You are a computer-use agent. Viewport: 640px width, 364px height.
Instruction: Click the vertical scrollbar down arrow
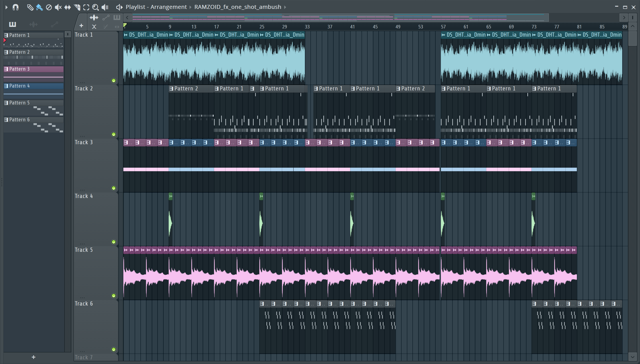click(x=632, y=357)
